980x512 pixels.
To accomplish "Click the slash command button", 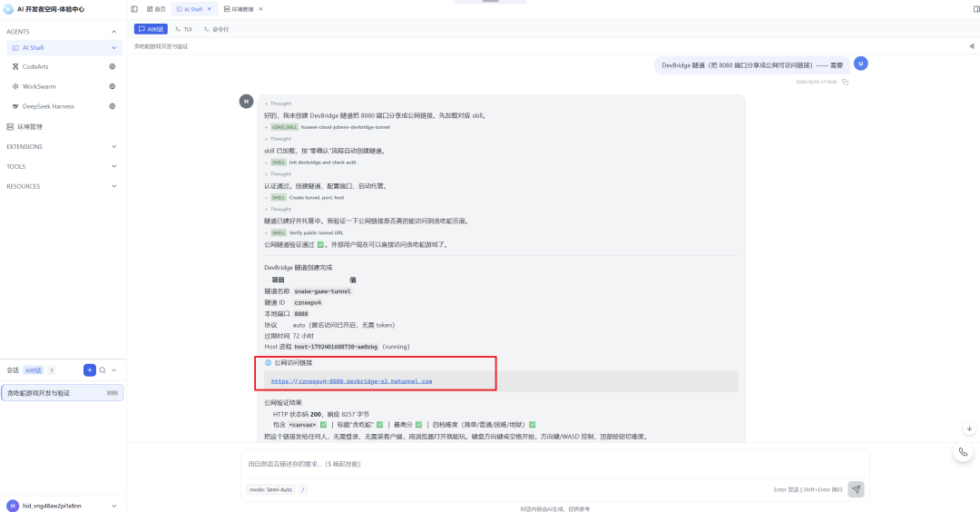I will coord(302,489).
